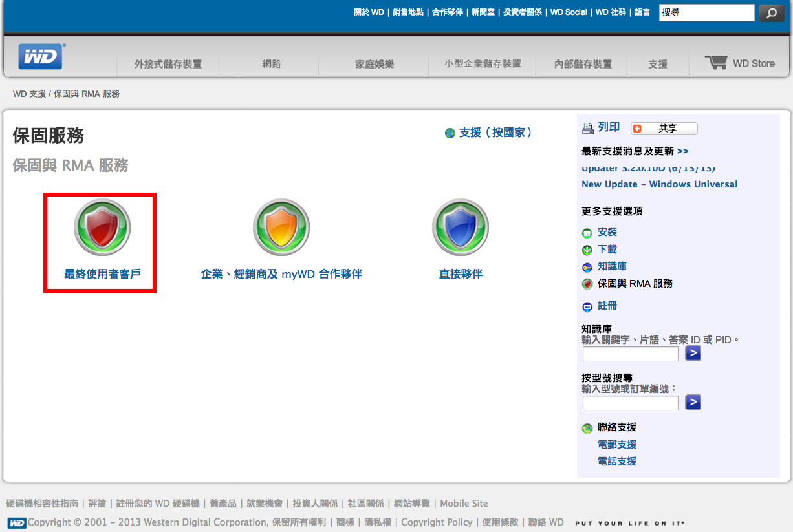Click WD 支援 in breadcrumb

29,94
